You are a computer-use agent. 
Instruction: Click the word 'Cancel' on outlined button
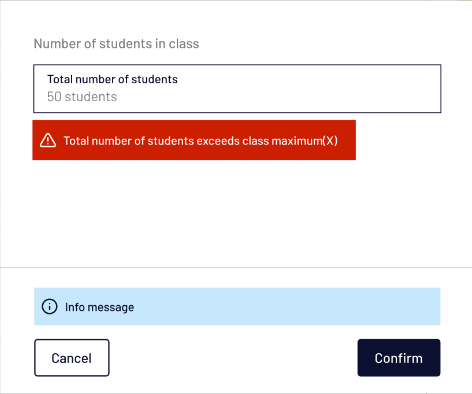tap(71, 358)
